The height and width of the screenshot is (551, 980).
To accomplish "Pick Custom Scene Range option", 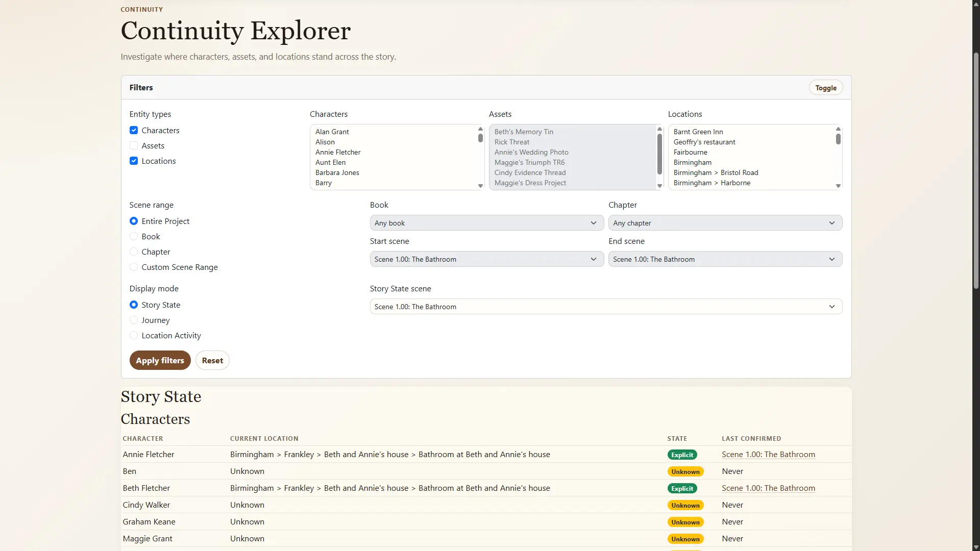I will tap(134, 267).
